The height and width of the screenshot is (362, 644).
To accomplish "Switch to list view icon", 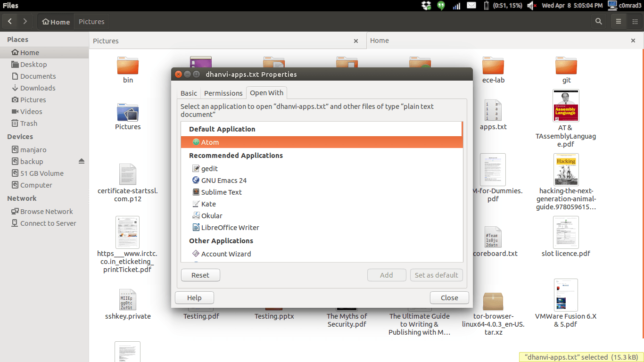I will [x=618, y=21].
